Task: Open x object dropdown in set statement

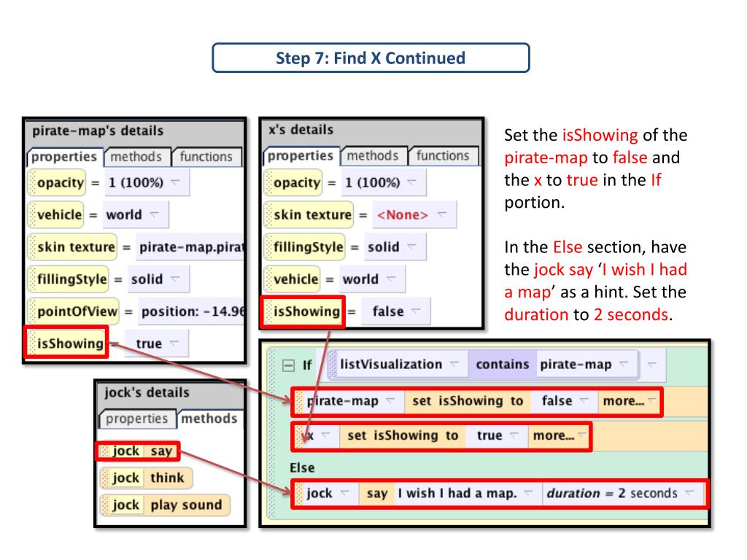Action: [x=320, y=435]
